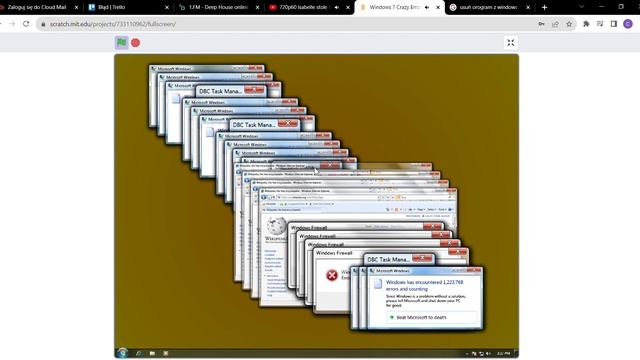
Task: Exit Scratch fullscreen mode
Action: [511, 42]
